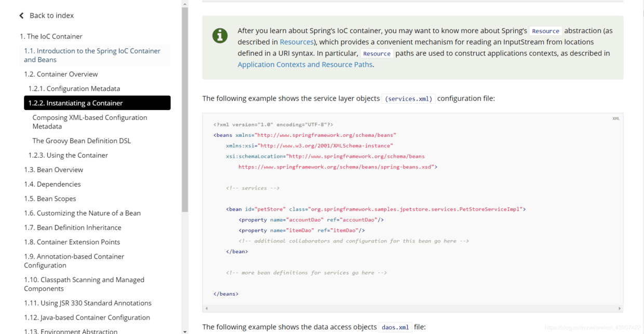
Task: Click the sidebar scrollbar down arrow
Action: pos(185,331)
